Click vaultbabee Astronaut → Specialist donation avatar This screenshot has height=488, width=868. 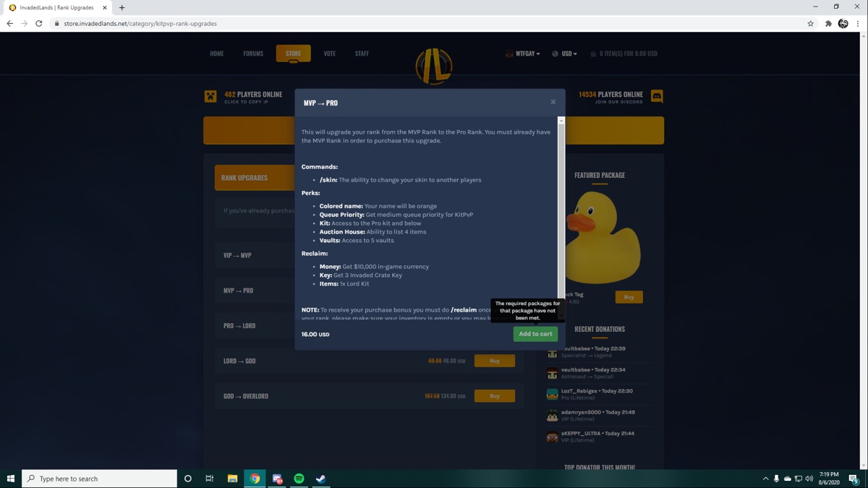pyautogui.click(x=552, y=373)
